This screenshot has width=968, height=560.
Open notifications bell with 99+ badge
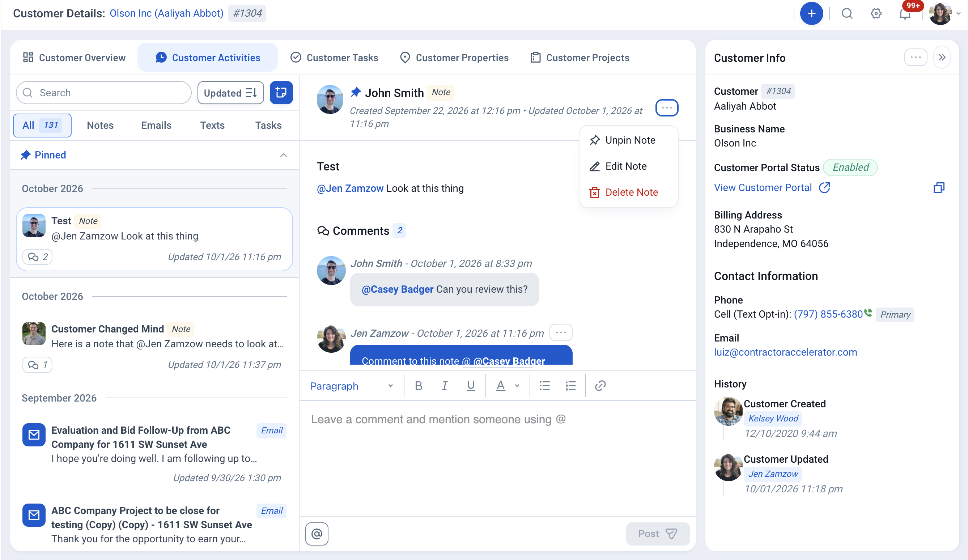(905, 13)
